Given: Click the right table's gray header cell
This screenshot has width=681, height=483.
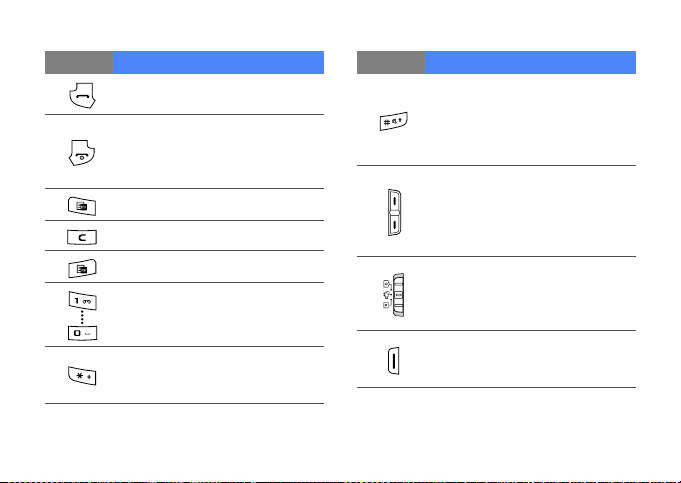Looking at the screenshot, I should (391, 62).
